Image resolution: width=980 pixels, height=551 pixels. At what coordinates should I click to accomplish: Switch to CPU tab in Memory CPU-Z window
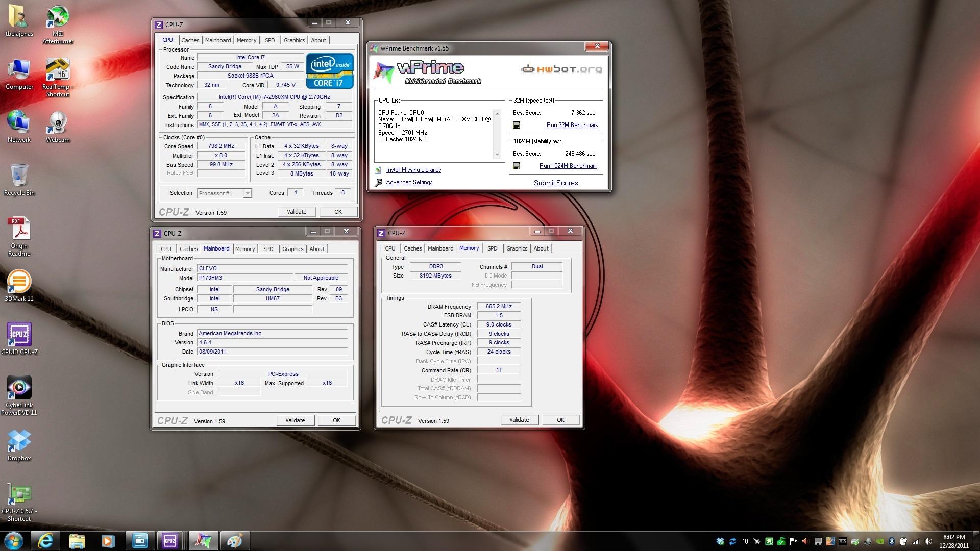click(390, 248)
